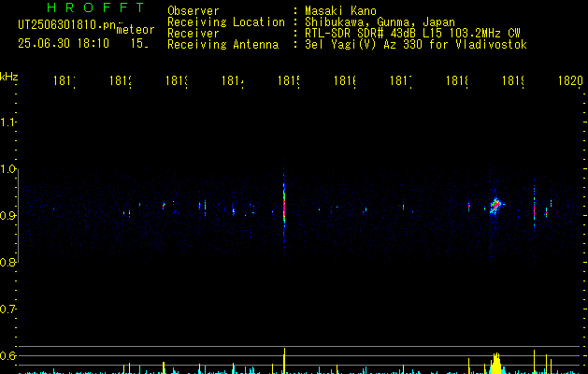Screen dimensions: 588x374
Task: Click the green HROFFT title
Action: (x=95, y=7)
